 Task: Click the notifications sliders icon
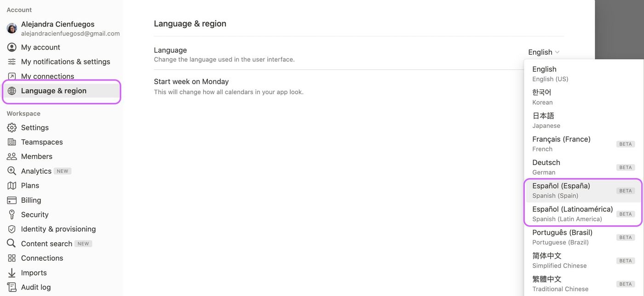coord(12,62)
